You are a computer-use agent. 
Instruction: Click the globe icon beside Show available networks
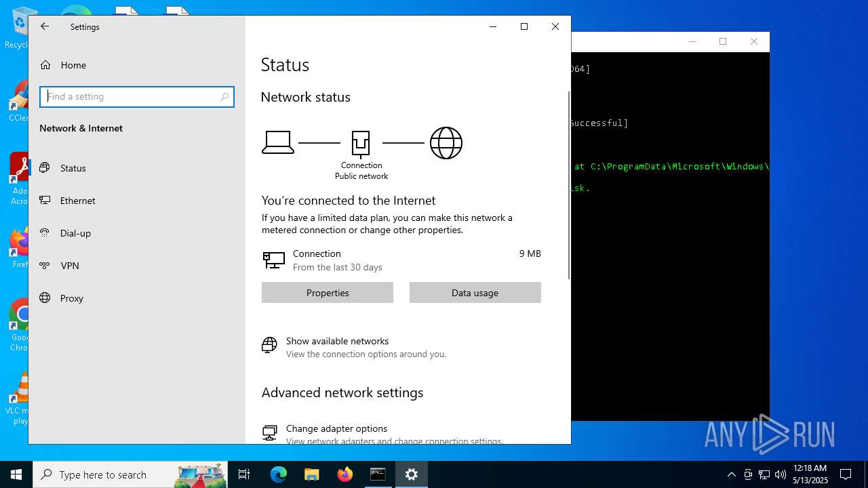tap(269, 346)
